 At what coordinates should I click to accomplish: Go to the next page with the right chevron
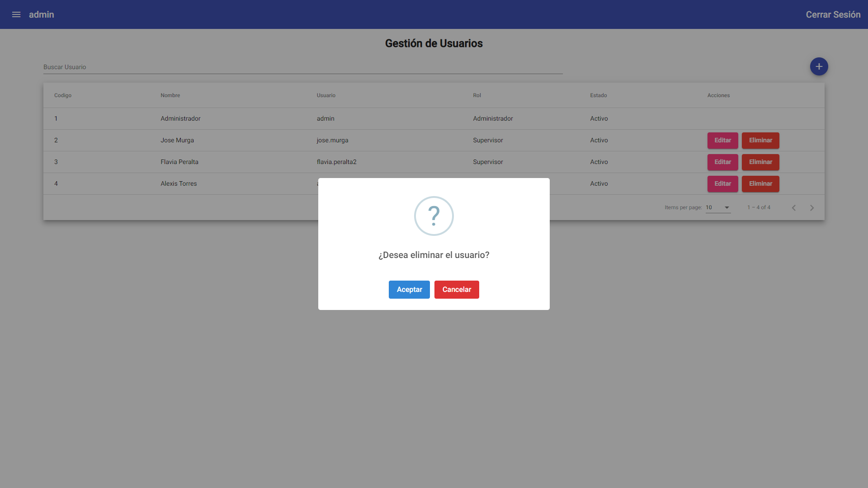(812, 207)
